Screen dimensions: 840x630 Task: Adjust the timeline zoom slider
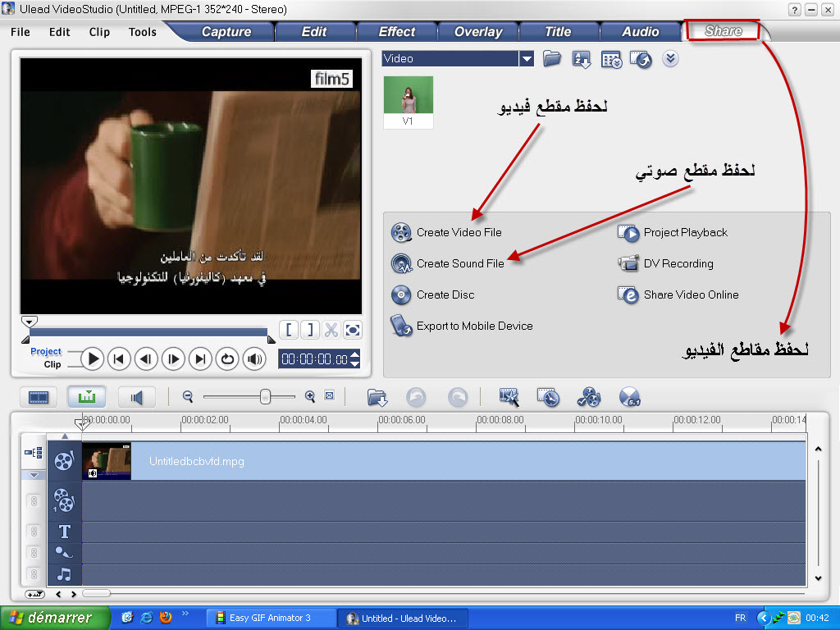[265, 396]
